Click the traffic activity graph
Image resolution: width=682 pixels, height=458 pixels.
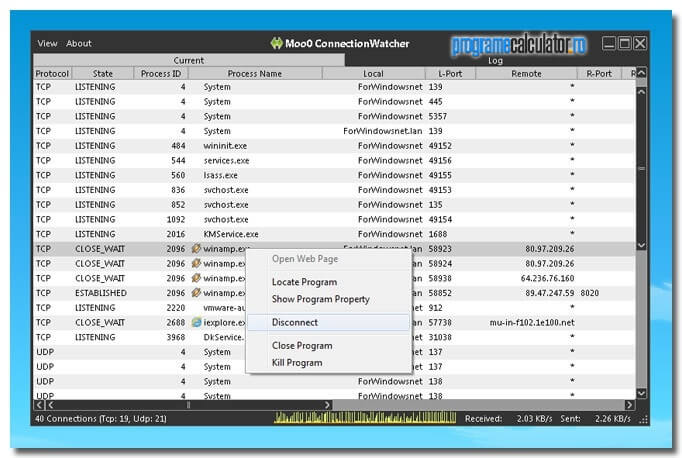click(x=365, y=418)
